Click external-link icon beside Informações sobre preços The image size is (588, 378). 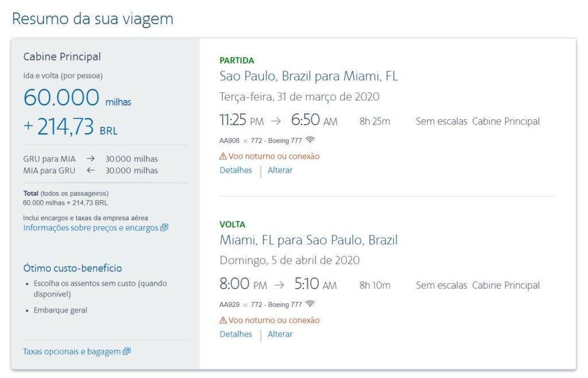pyautogui.click(x=164, y=227)
